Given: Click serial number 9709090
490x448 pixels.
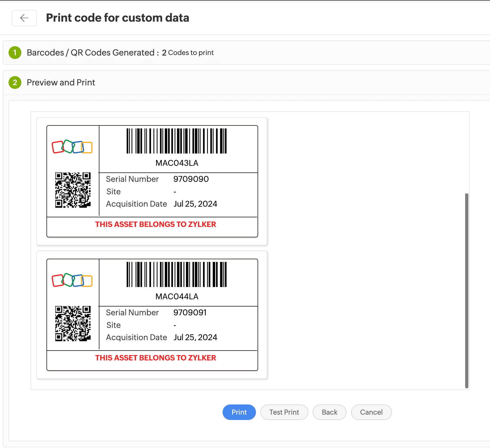Looking at the screenshot, I should pos(191,179).
